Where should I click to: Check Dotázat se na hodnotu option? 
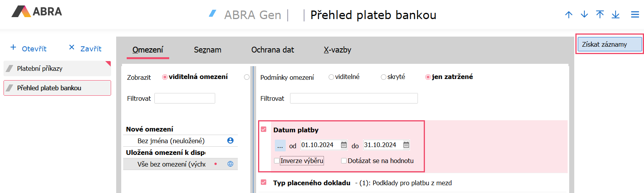[344, 161]
